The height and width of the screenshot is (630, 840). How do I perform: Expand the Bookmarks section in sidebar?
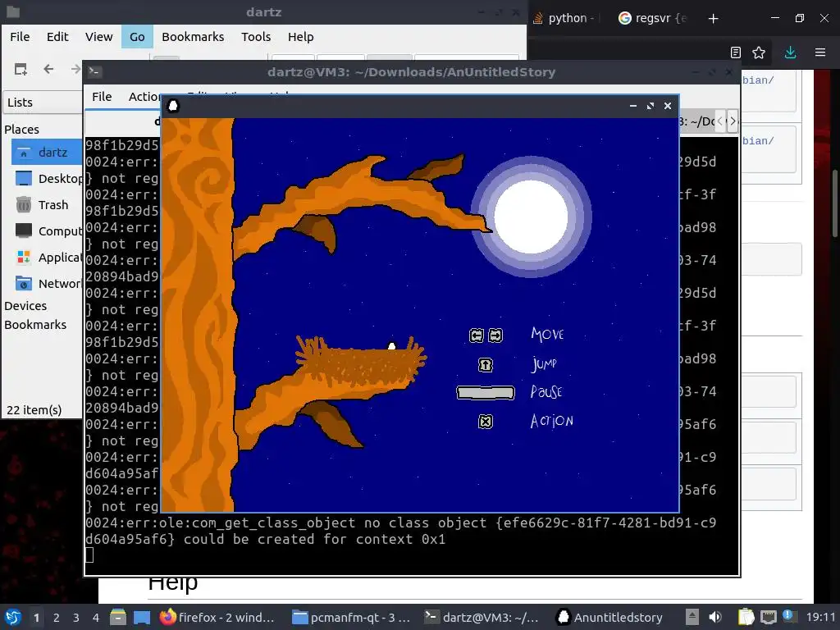35,325
